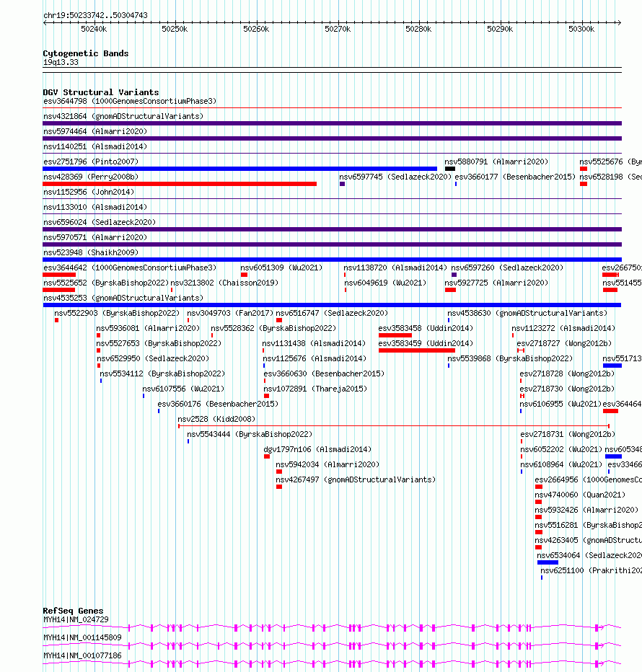Open nsv1152956 (John2014) variant
Image resolution: width=642 pixels, height=672 pixels.
point(89,192)
